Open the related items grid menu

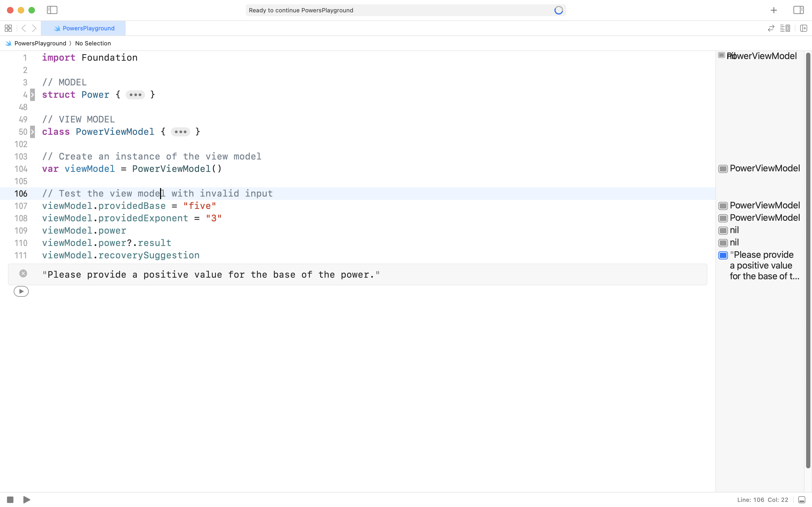[8, 28]
